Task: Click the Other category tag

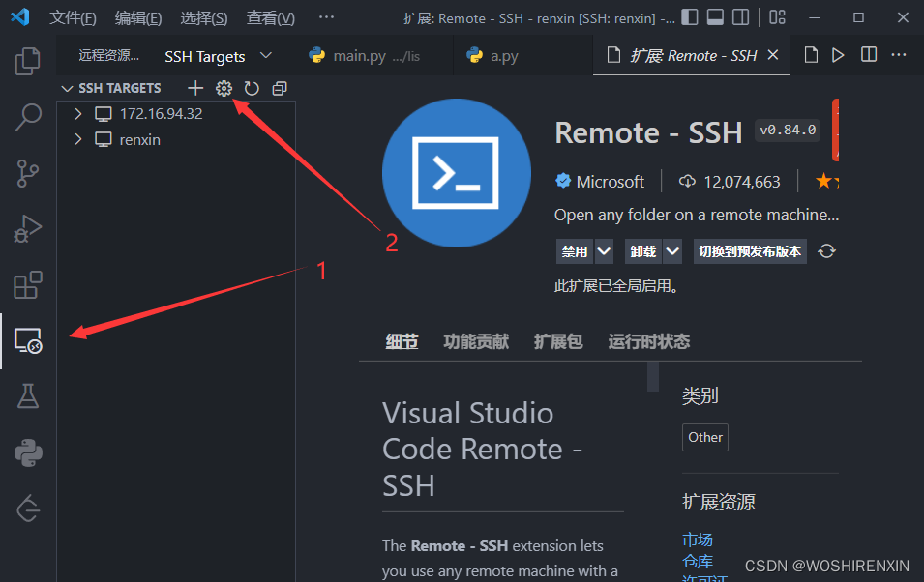Action: [704, 437]
